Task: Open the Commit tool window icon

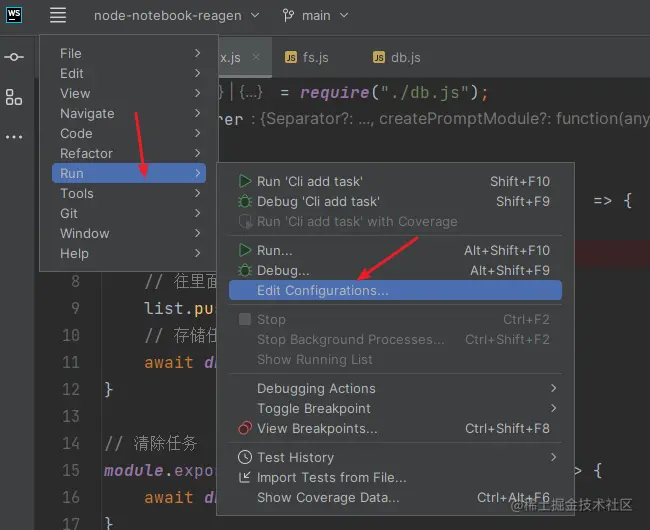Action: click(x=14, y=57)
